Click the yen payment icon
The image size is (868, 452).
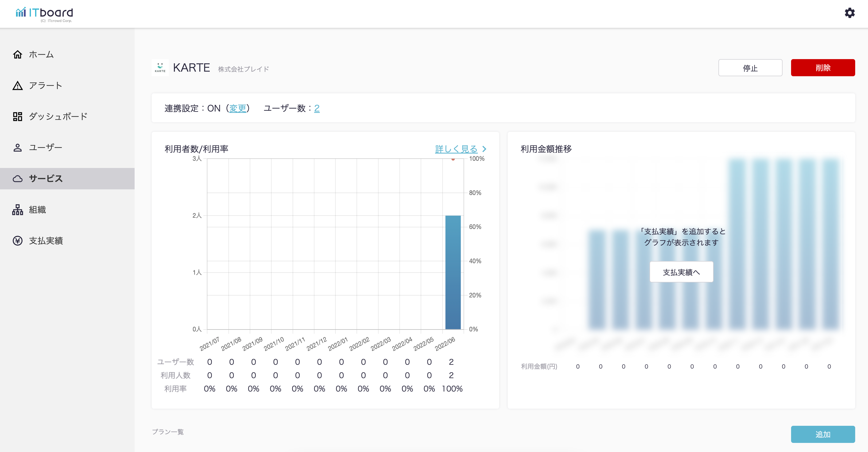[x=18, y=241]
